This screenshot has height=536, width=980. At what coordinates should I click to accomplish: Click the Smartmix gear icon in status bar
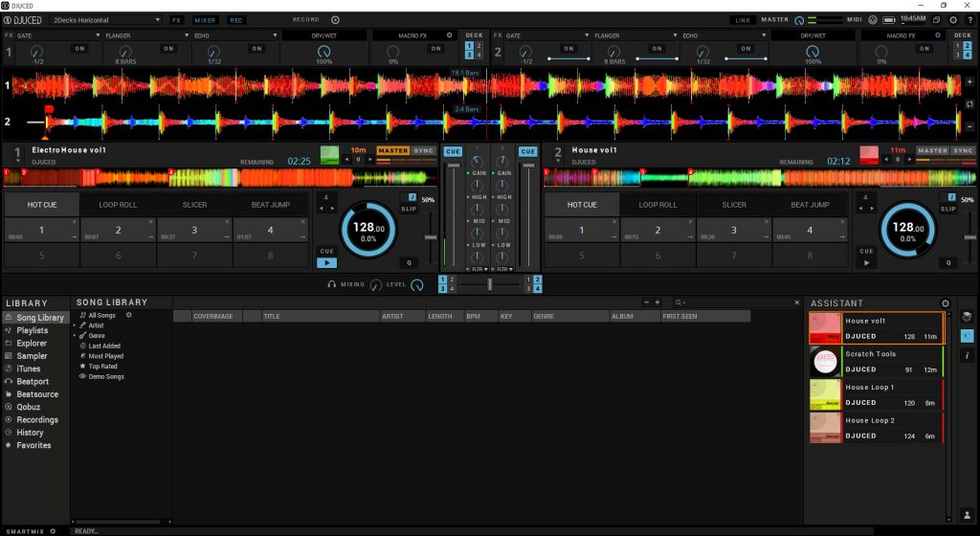click(54, 531)
